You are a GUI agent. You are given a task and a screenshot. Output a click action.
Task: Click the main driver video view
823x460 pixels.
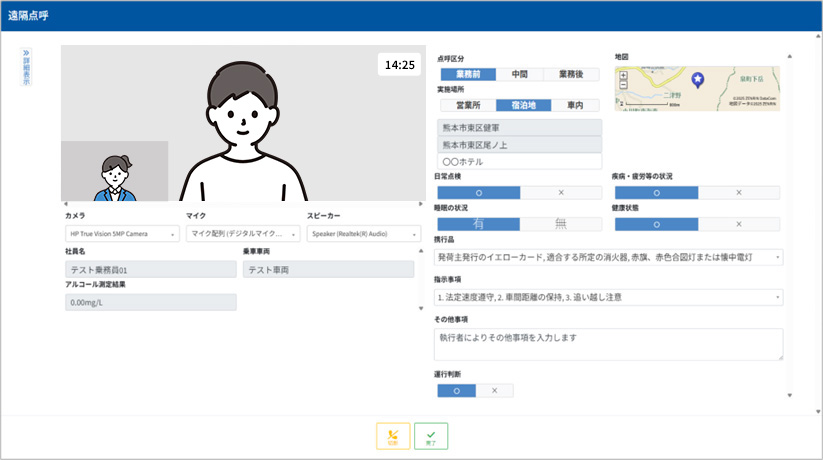coord(244,123)
